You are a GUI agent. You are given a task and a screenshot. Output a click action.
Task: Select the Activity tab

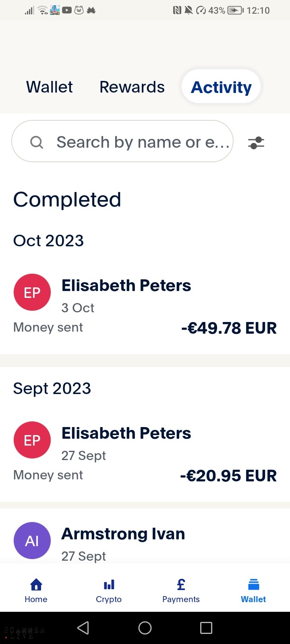click(221, 87)
